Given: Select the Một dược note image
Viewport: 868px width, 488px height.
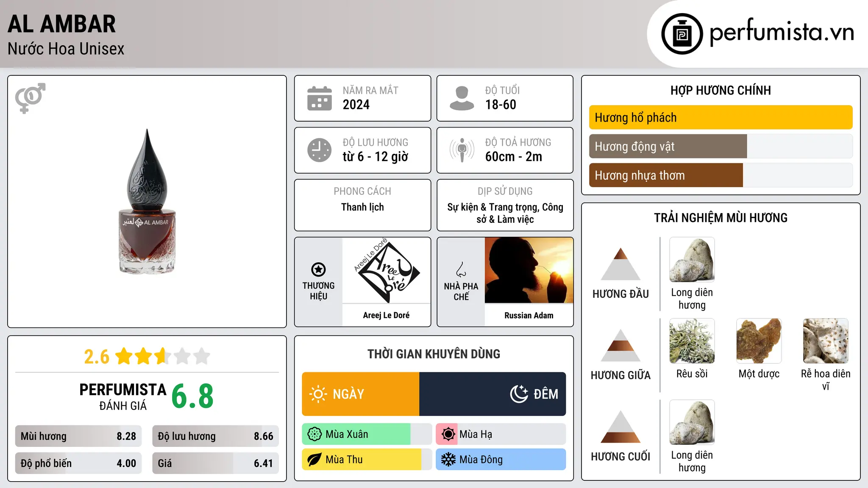Looking at the screenshot, I should click(x=759, y=341).
